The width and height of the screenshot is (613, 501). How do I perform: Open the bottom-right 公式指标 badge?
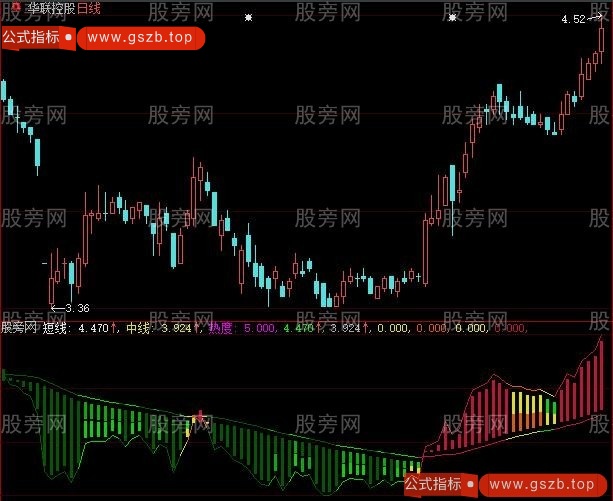(436, 484)
